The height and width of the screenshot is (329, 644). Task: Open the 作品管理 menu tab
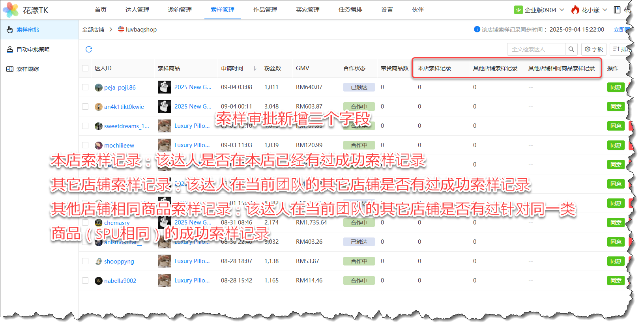265,10
